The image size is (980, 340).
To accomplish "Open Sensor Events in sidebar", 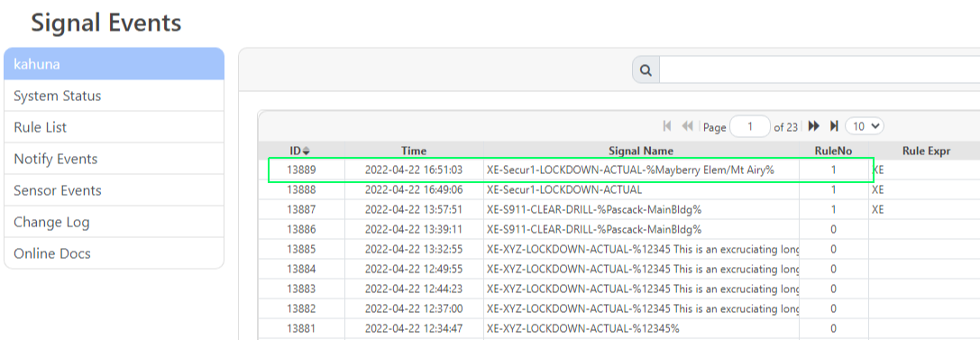I will 114,190.
